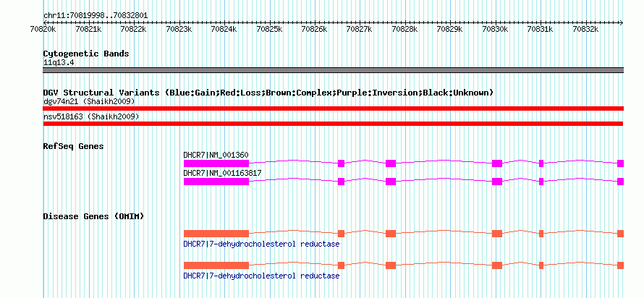Viewport: 644px width, 298px height.
Task: Select the Cytogenetic Bands track title
Action: coord(86,54)
